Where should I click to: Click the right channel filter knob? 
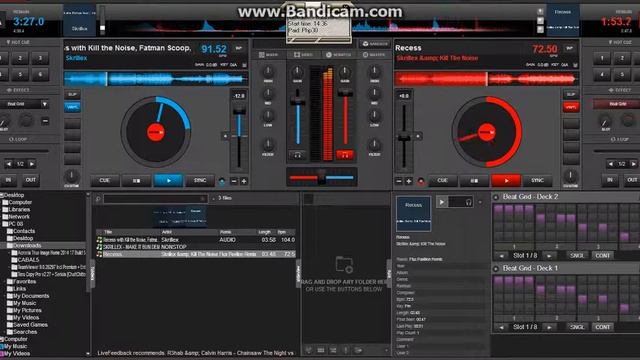[374, 144]
